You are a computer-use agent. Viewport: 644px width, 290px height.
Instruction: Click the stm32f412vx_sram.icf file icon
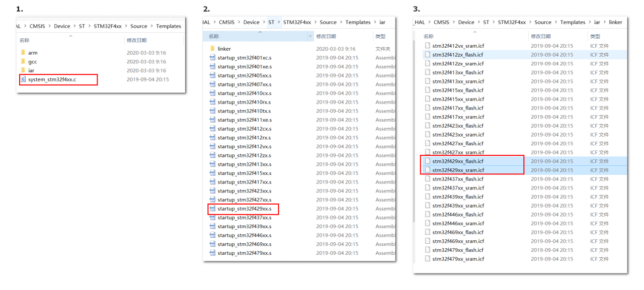point(428,46)
